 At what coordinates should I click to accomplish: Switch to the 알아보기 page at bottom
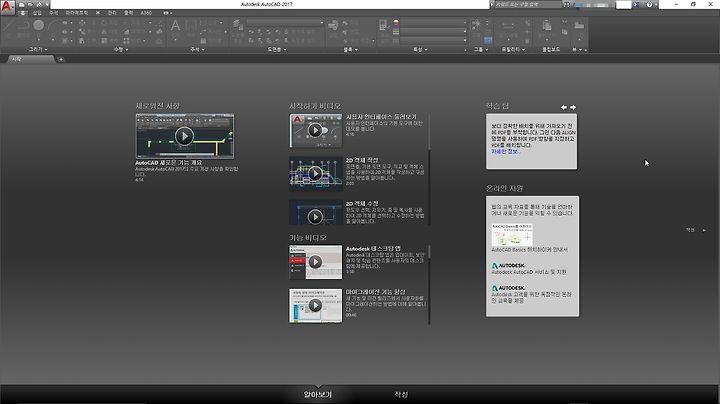tap(317, 394)
